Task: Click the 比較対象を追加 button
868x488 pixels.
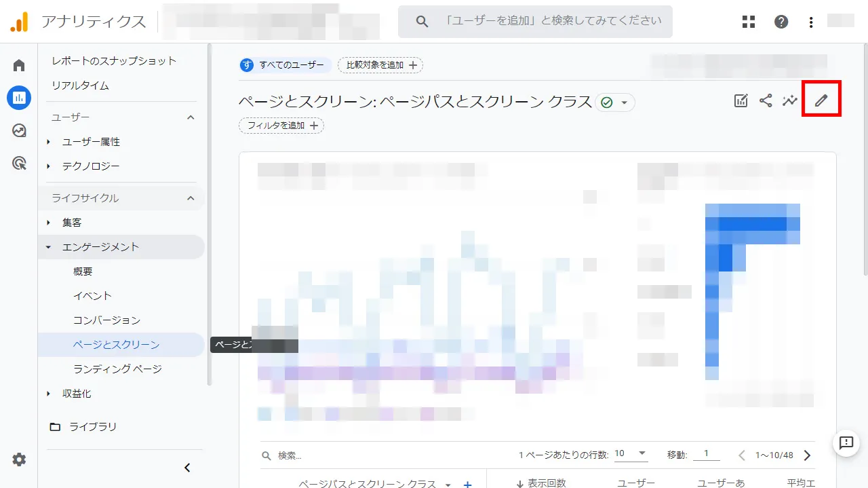Action: pyautogui.click(x=380, y=64)
